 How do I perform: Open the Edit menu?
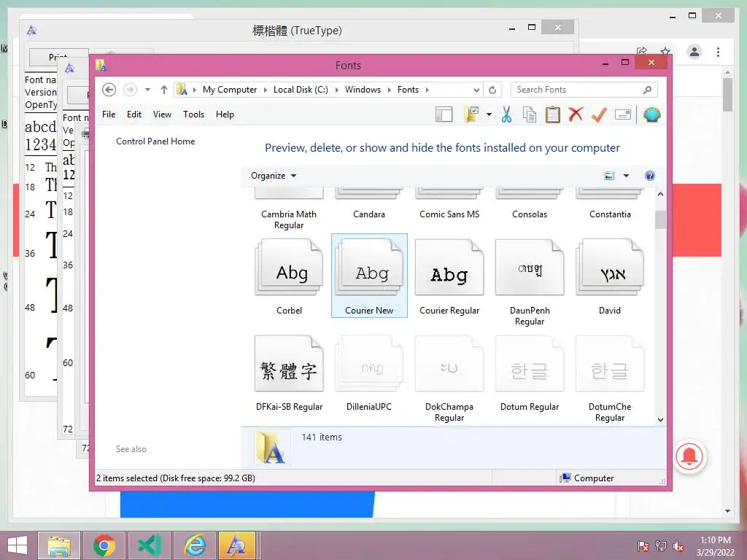click(x=134, y=114)
